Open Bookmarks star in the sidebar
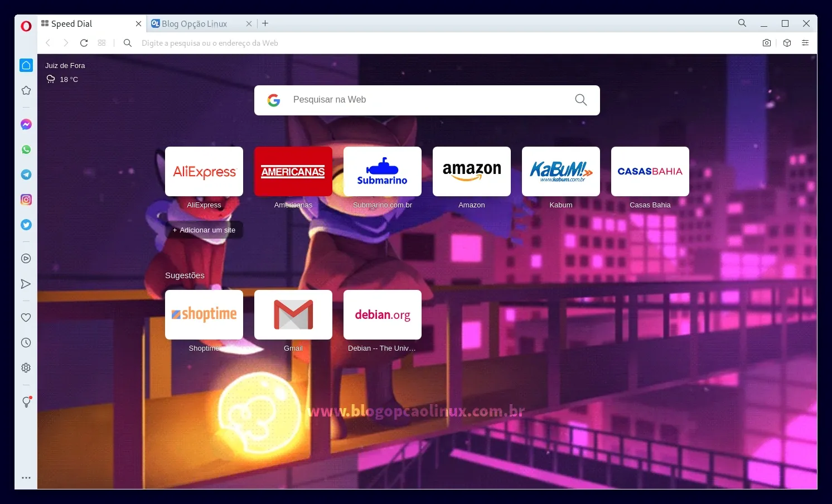The width and height of the screenshot is (832, 504). click(26, 90)
